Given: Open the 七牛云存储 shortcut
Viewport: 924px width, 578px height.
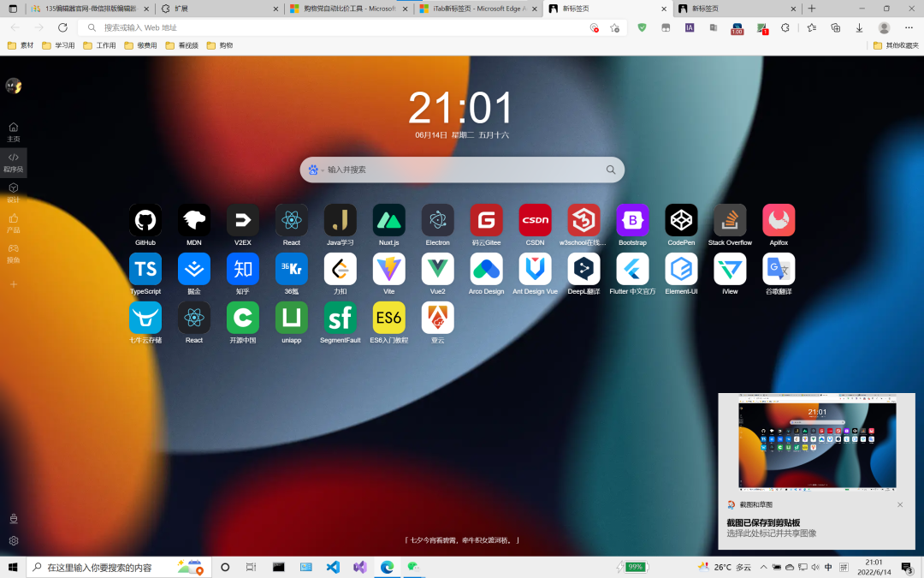Looking at the screenshot, I should (145, 318).
